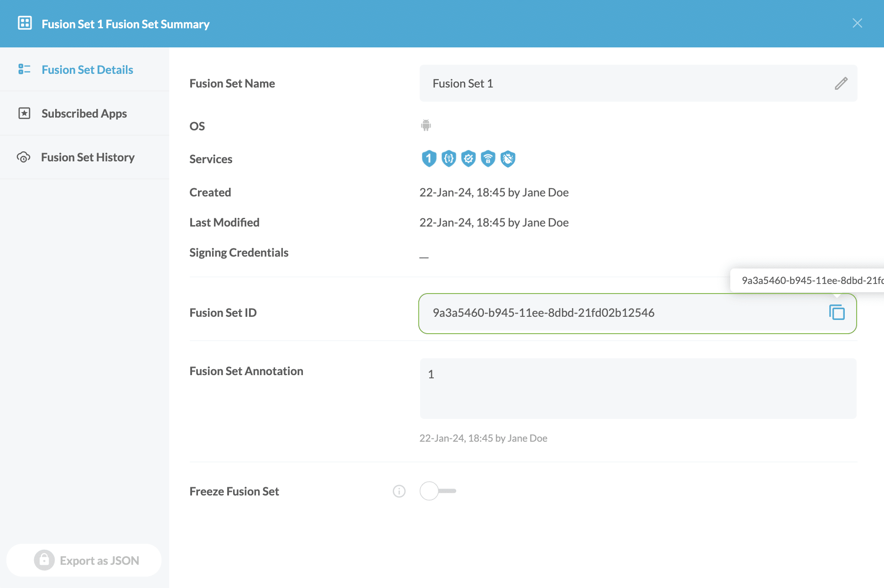Viewport: 884px width, 588px height.
Task: Click the code key shield service icon
Action: pos(449,159)
